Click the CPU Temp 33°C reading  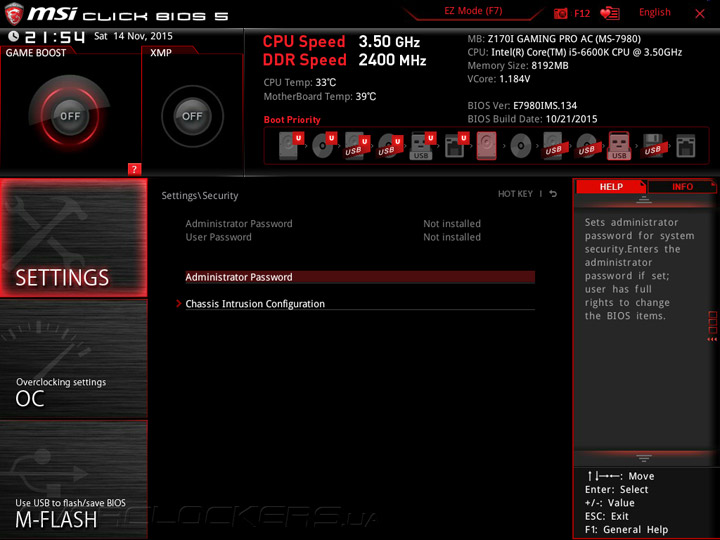click(x=299, y=83)
